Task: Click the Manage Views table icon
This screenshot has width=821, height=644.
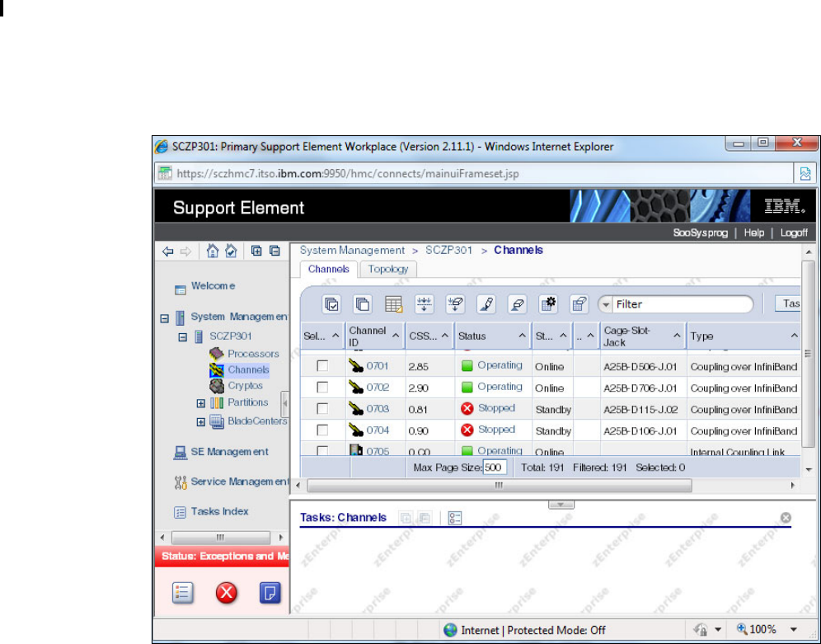Action: click(579, 304)
